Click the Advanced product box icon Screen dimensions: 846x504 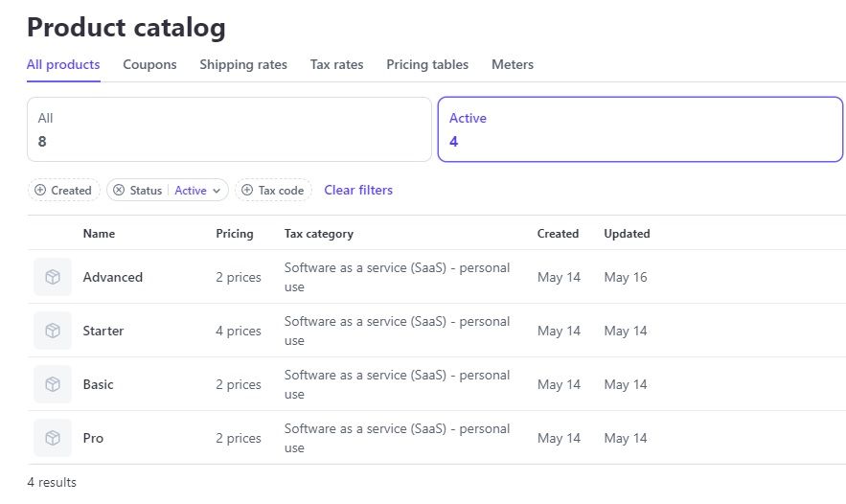tap(53, 277)
